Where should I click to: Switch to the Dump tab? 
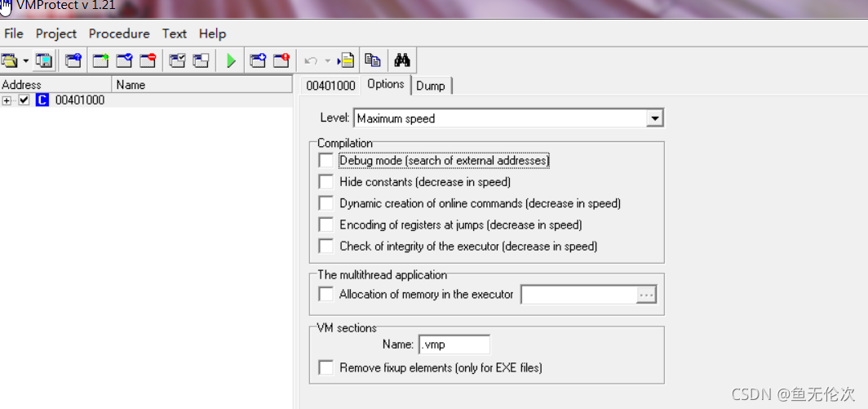click(431, 86)
